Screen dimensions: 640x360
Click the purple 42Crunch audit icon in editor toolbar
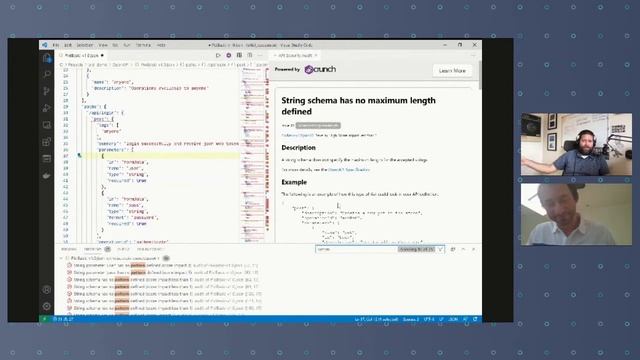click(x=229, y=55)
